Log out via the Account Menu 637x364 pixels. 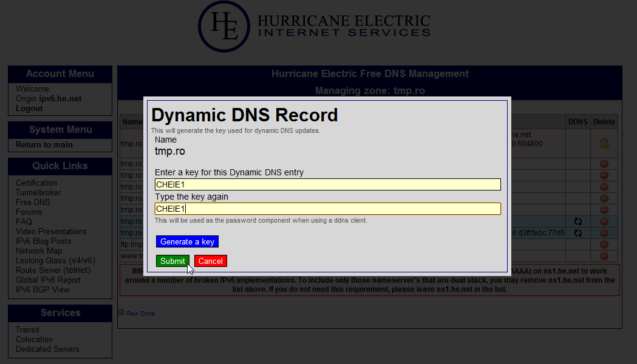coord(29,108)
